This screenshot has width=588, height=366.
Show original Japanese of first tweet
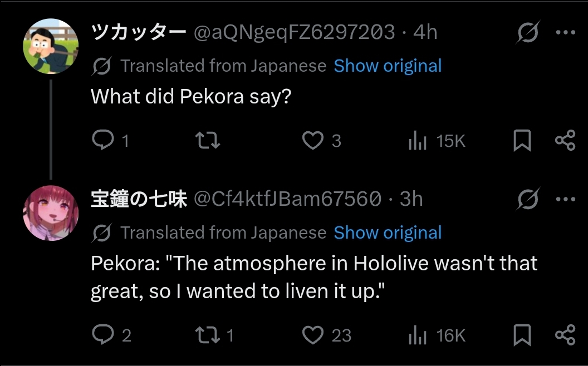coord(388,66)
